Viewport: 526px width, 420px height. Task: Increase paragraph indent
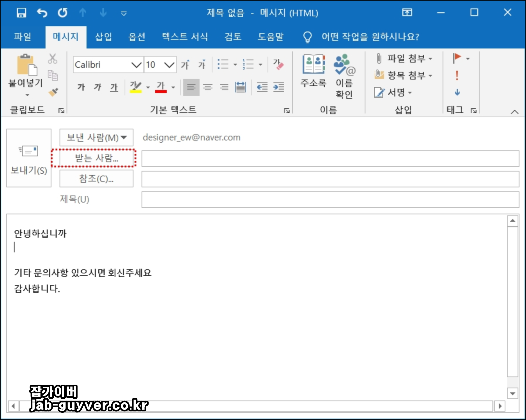[x=278, y=87]
